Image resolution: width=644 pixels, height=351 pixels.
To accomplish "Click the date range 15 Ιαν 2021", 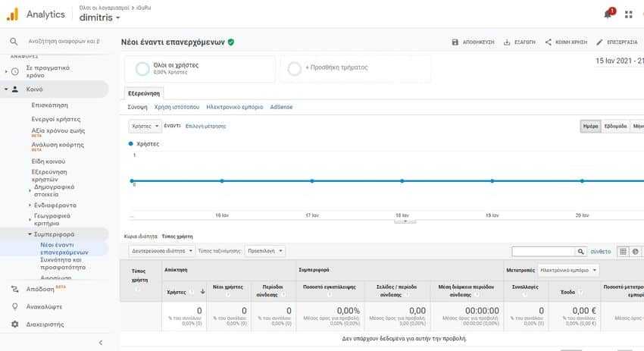I will pos(620,61).
